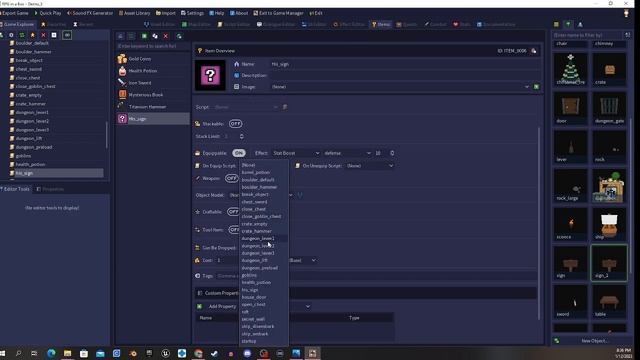The image size is (640, 360).
Task: Choose (None) from the script list
Action: pyautogui.click(x=263, y=165)
